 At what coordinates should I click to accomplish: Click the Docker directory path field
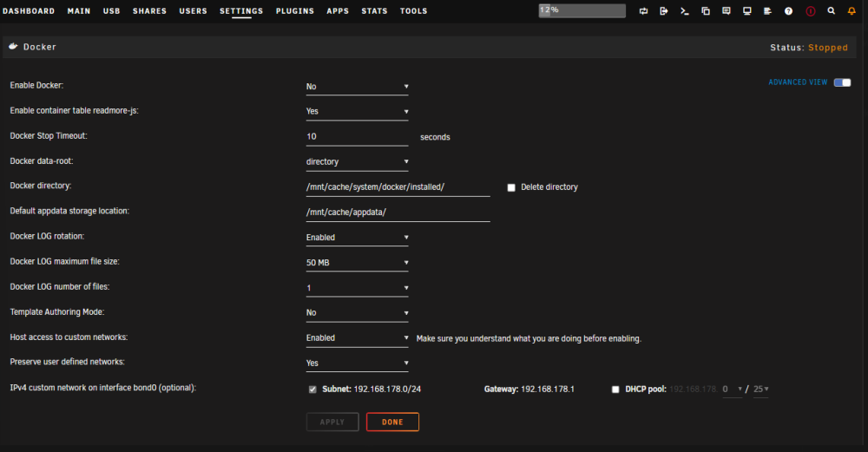pos(398,187)
